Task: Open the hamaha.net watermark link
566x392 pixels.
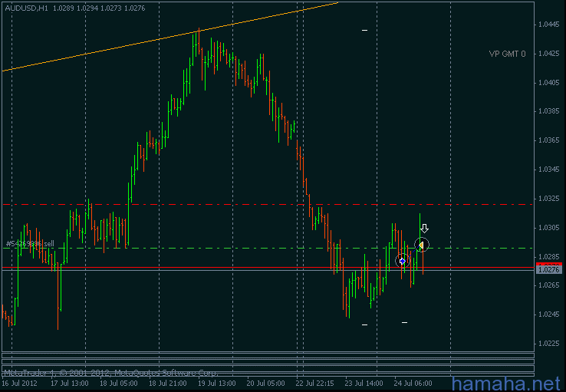Action: click(x=506, y=383)
